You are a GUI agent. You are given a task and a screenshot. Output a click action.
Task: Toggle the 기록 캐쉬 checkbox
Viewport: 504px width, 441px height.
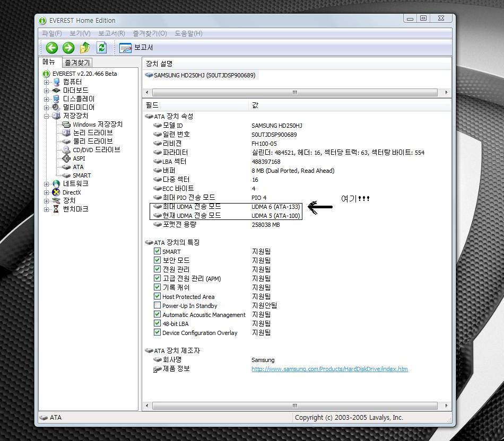157,287
